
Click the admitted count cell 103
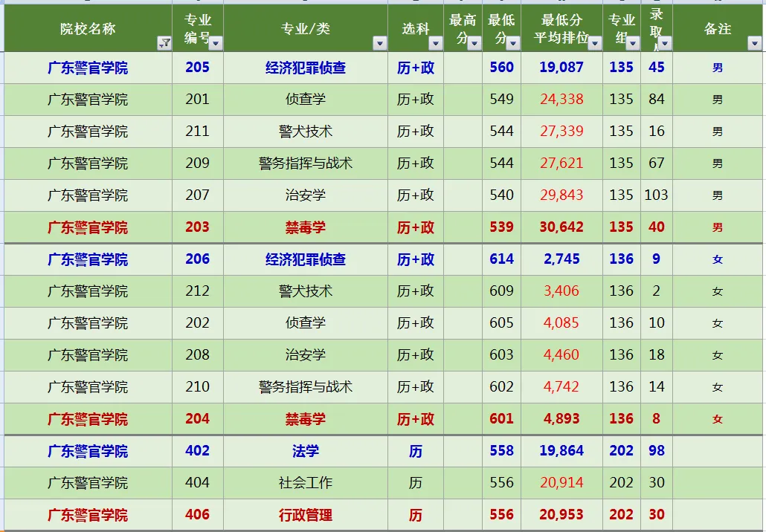656,195
